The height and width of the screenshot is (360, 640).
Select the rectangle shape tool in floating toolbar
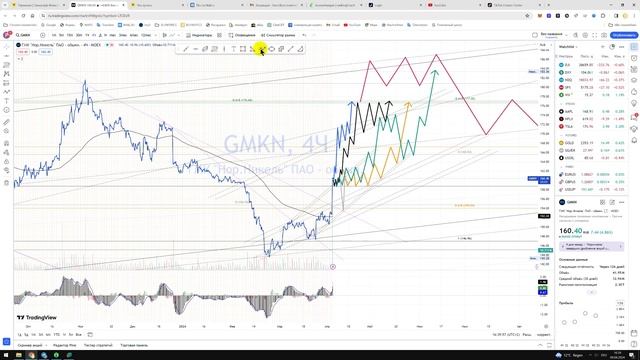point(243,49)
